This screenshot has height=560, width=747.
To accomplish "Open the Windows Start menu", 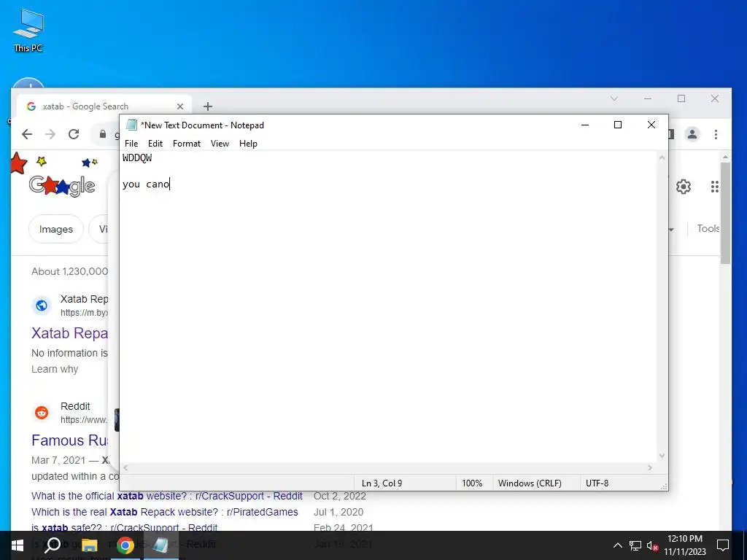I will coord(18,545).
